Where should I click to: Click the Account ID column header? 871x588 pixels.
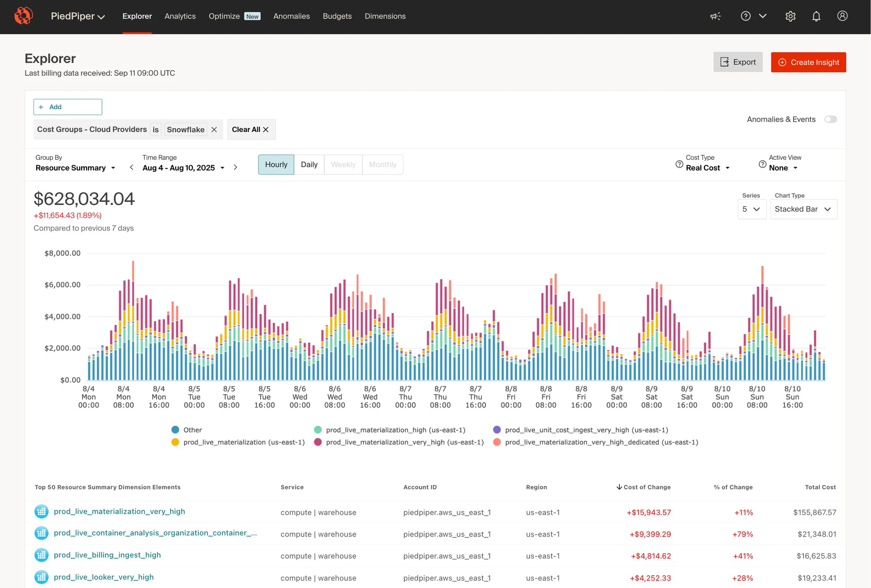point(420,487)
